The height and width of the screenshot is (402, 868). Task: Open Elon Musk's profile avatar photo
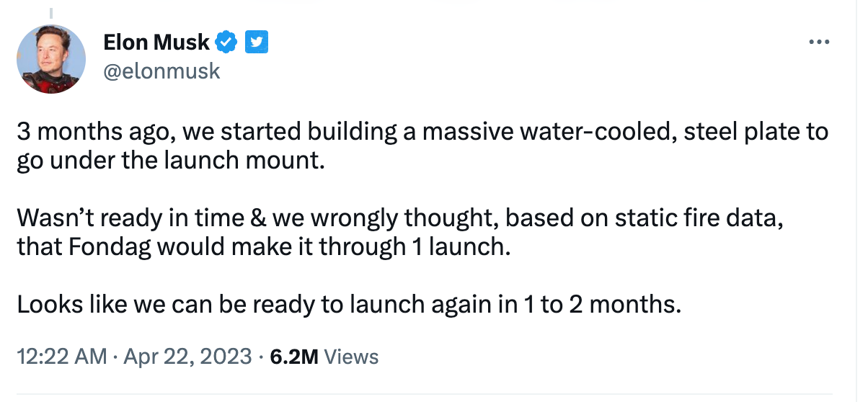click(50, 60)
